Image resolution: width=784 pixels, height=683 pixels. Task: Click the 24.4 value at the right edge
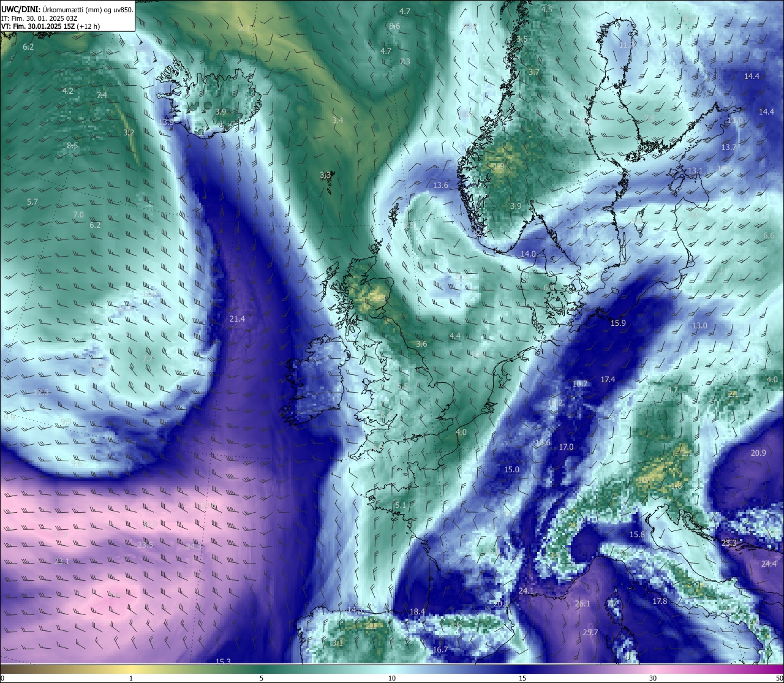coord(769,564)
